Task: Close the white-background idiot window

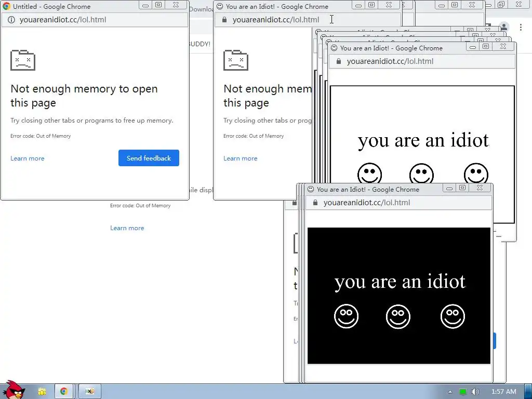Action: pyautogui.click(x=503, y=47)
